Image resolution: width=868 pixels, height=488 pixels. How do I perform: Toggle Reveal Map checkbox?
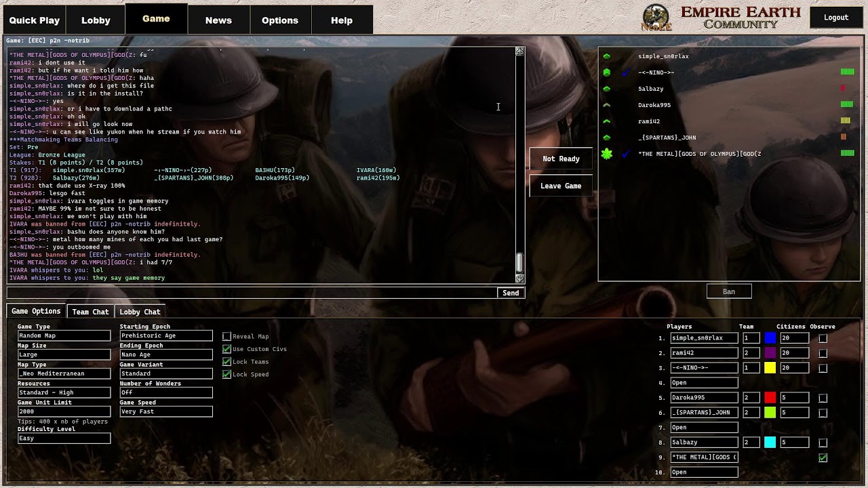pos(226,336)
